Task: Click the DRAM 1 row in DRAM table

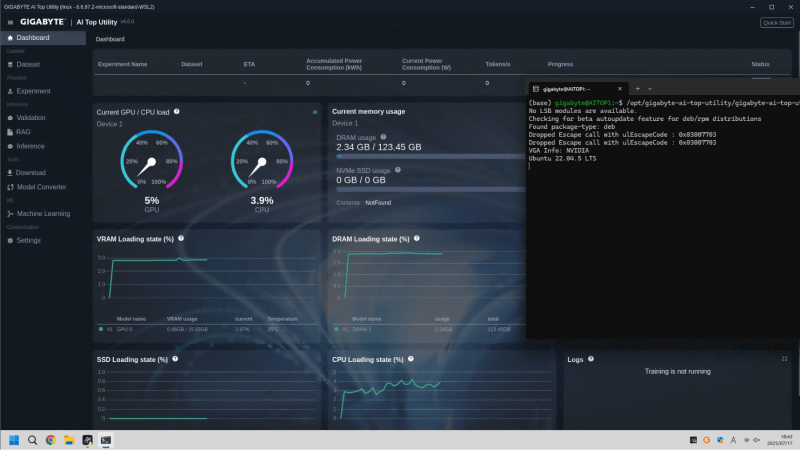Action: click(x=429, y=329)
